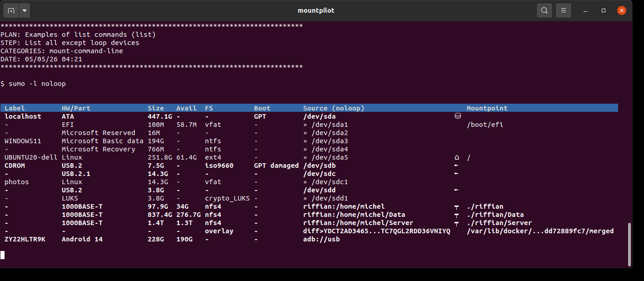
Task: Click the network icon beside ./riffian/Data
Action: pyautogui.click(x=457, y=215)
